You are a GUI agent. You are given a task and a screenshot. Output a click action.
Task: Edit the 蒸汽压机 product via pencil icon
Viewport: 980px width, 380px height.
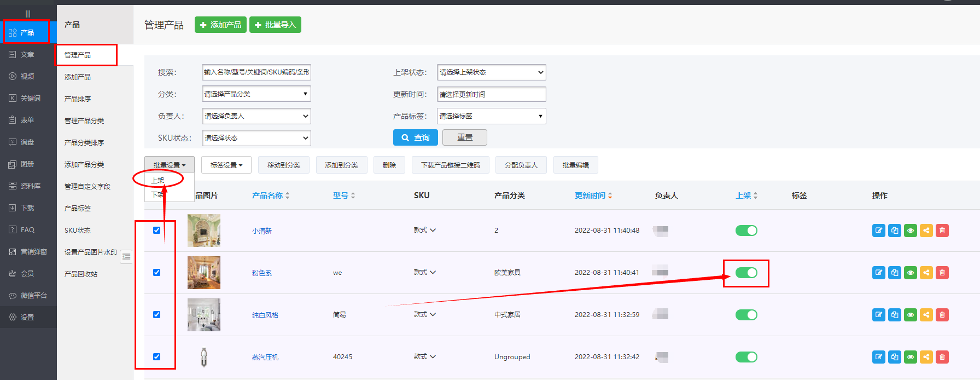click(879, 357)
